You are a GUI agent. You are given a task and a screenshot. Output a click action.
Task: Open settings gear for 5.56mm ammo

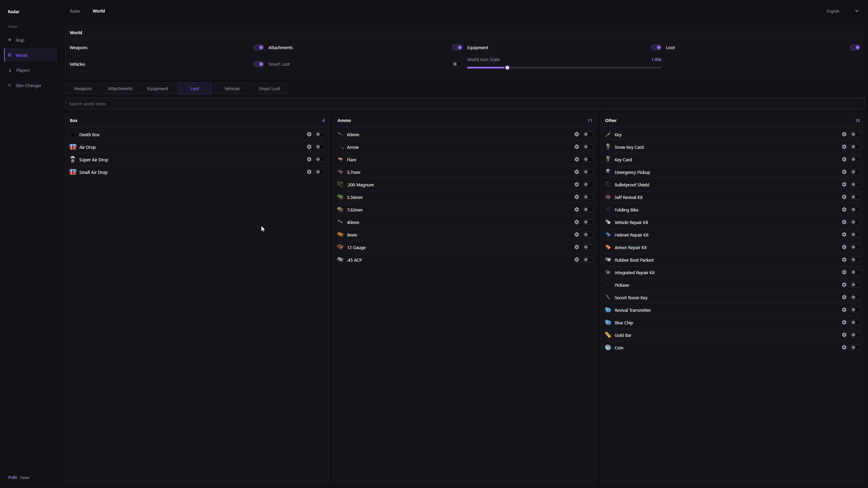576,197
